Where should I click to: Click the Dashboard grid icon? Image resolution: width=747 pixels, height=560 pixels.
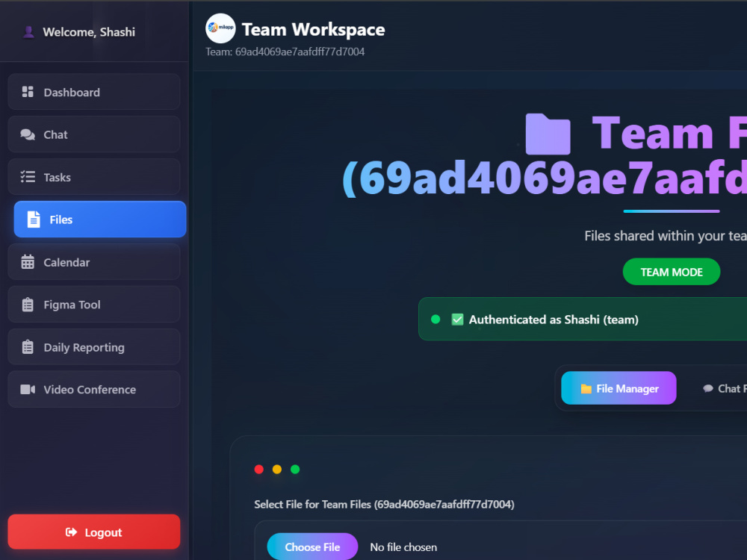(28, 92)
